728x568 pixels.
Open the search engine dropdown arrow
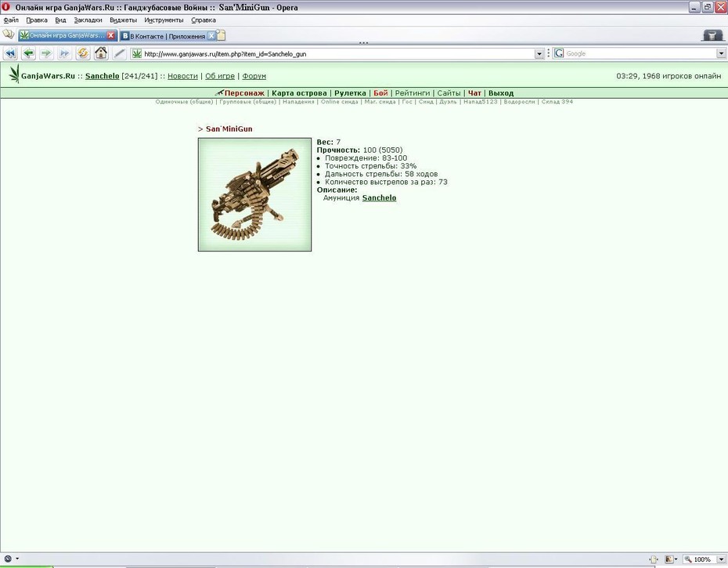point(721,53)
